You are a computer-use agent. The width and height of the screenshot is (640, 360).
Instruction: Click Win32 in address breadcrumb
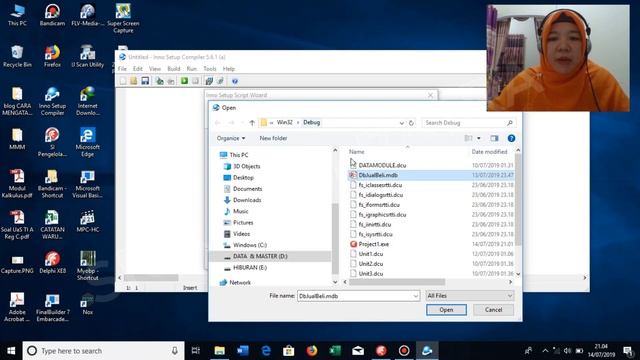(x=284, y=122)
